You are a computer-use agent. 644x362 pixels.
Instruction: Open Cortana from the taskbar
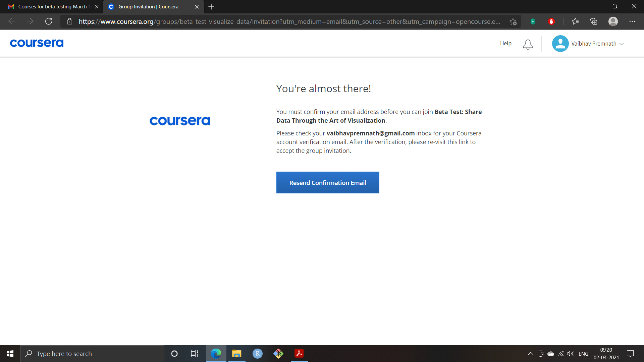tap(174, 354)
